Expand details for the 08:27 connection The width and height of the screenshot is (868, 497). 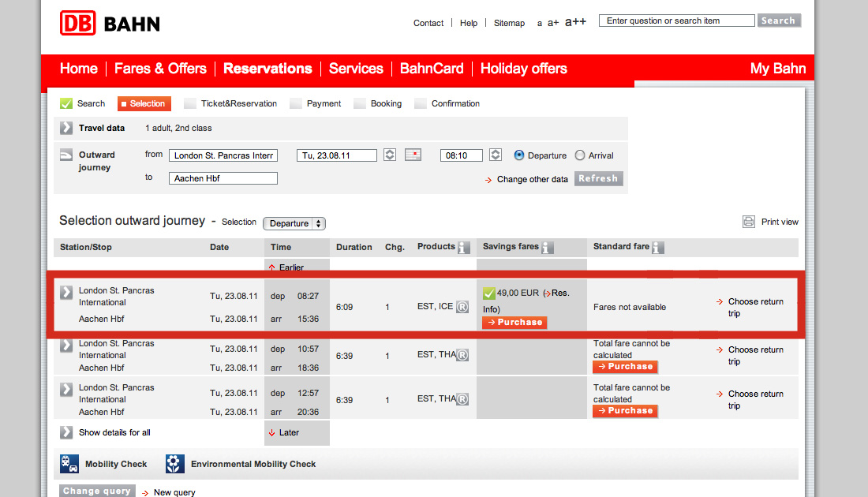pos(67,293)
